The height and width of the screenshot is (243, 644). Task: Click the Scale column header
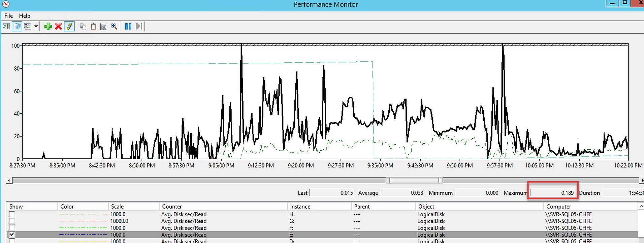tap(134, 207)
